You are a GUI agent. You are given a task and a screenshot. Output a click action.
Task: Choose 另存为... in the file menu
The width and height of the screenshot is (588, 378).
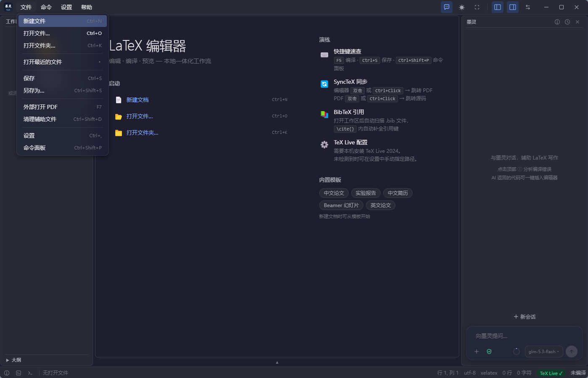coord(63,91)
